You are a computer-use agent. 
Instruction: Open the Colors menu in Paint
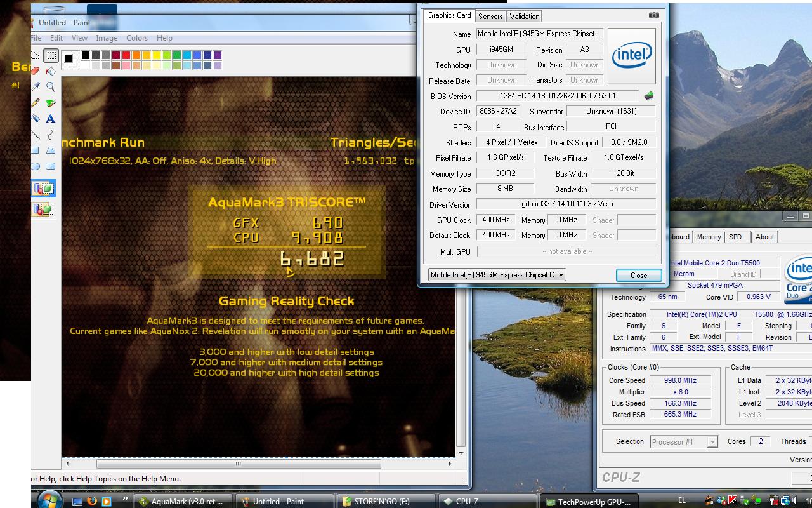coord(137,38)
